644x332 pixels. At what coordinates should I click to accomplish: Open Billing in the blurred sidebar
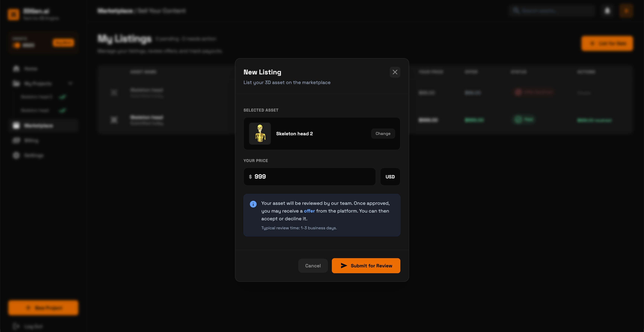point(44,141)
